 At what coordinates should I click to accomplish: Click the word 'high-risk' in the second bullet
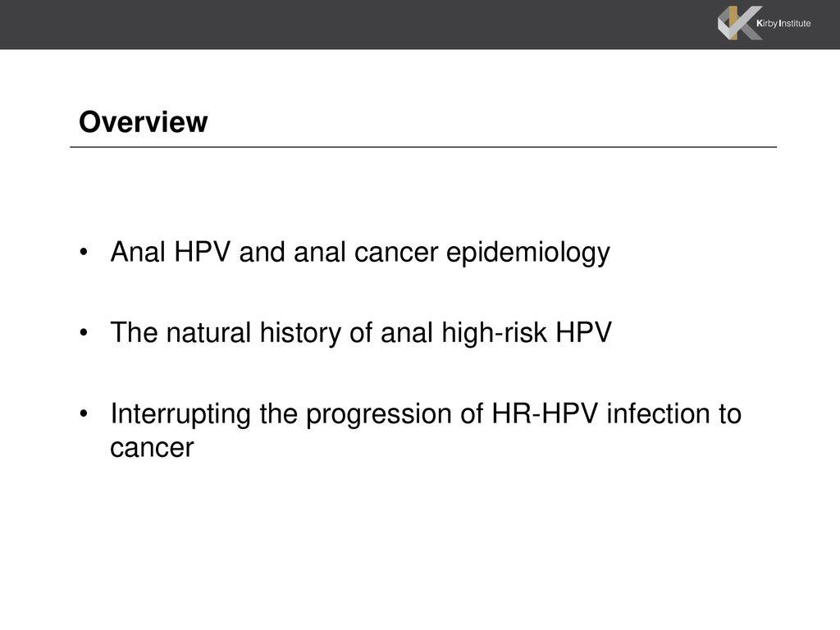495,333
